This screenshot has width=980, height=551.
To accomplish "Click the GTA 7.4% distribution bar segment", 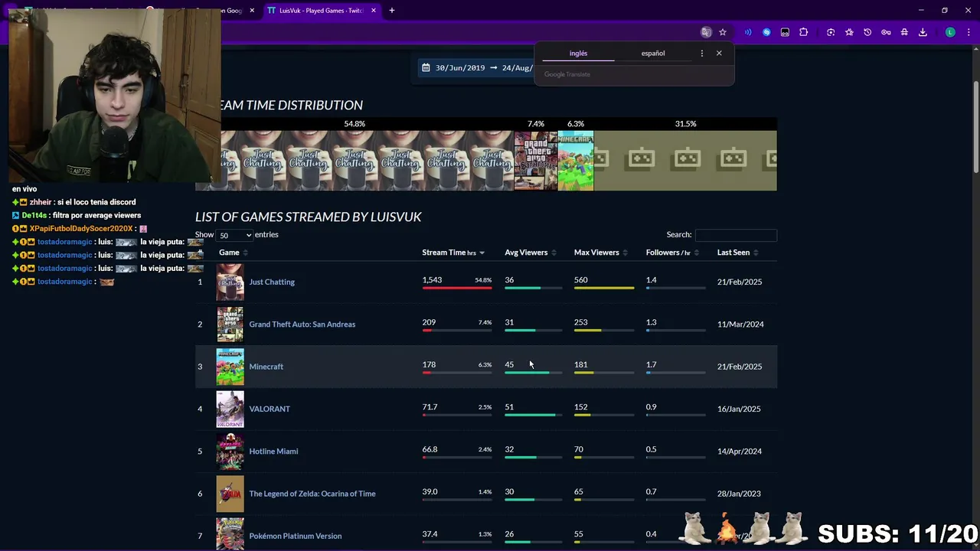I will coord(535,161).
